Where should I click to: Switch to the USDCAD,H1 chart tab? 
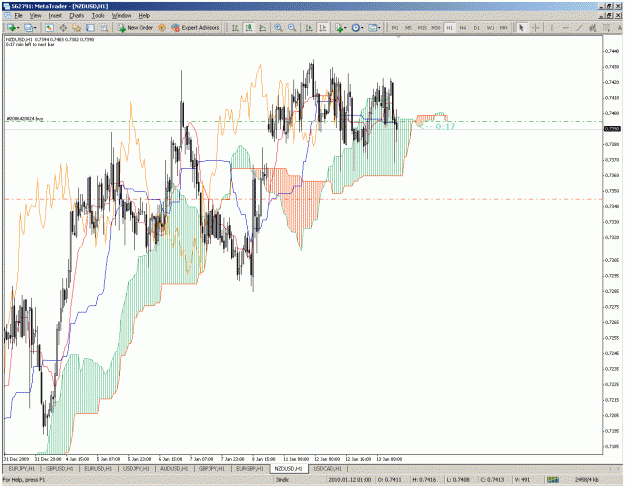tap(327, 468)
